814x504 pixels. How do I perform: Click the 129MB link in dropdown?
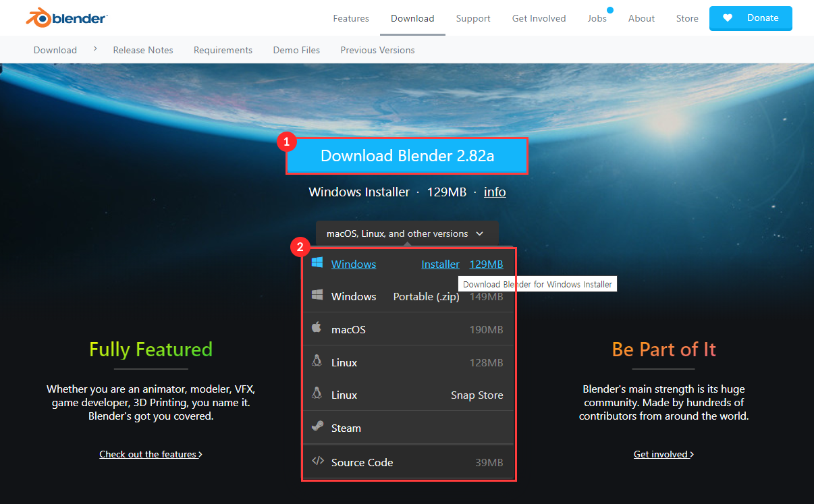click(x=486, y=264)
